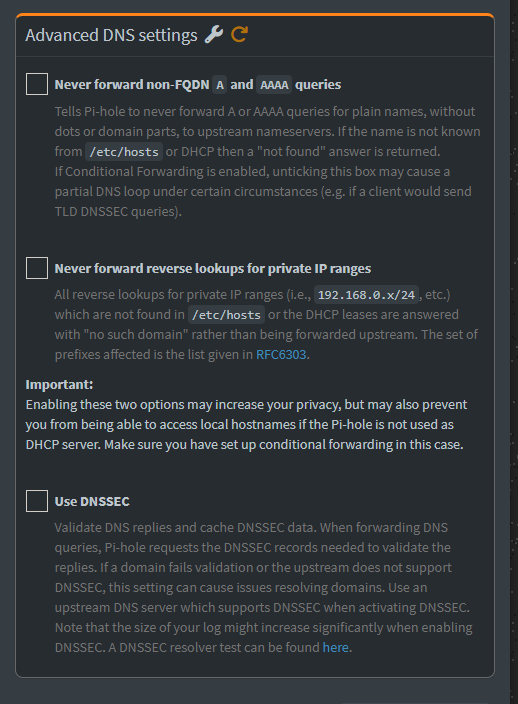The width and height of the screenshot is (518, 704).
Task: Select the 'Advanced DNS settings' panel title
Action: click(x=111, y=35)
